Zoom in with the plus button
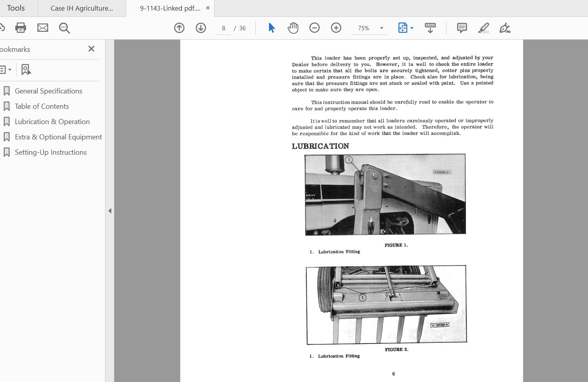The height and width of the screenshot is (382, 588). point(336,28)
